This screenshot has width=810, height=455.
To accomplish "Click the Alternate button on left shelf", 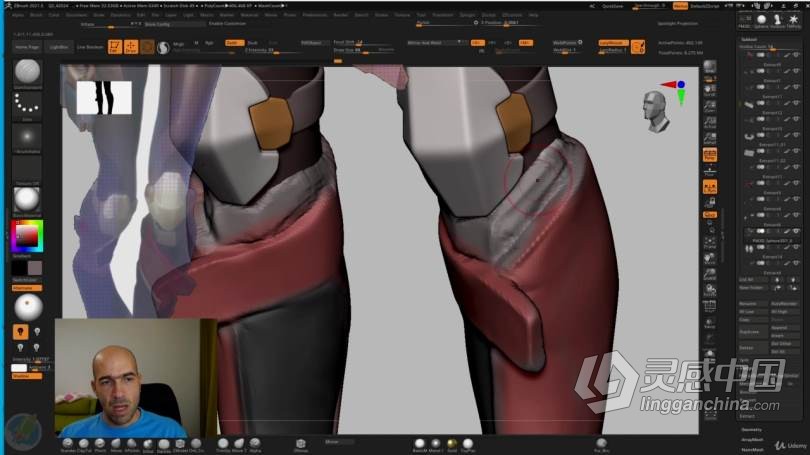I will [x=27, y=288].
